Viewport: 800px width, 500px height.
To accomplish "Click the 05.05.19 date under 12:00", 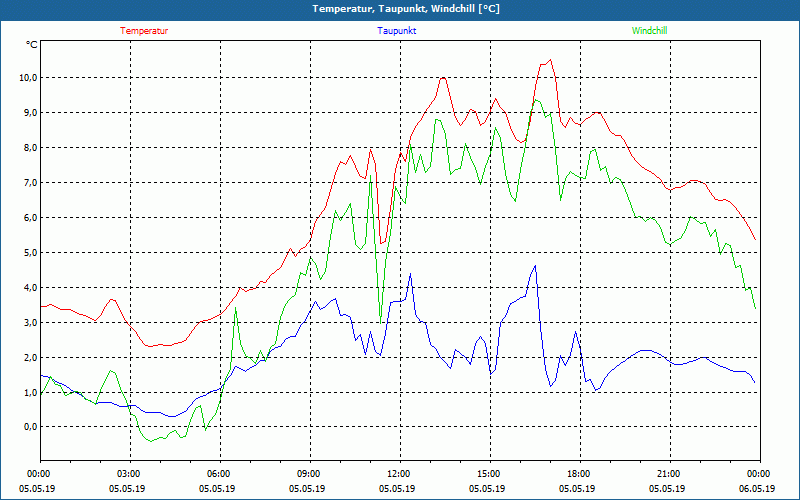I will [397, 489].
